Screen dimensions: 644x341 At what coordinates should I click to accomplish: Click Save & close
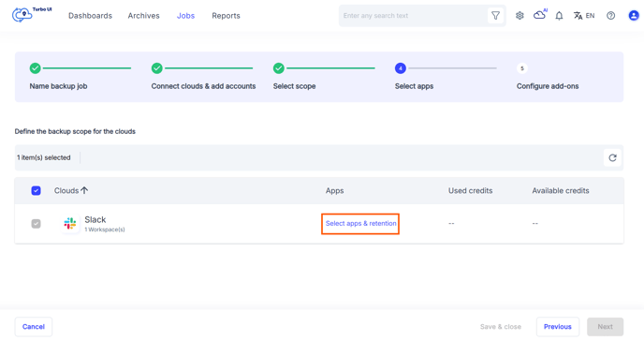coord(501,327)
